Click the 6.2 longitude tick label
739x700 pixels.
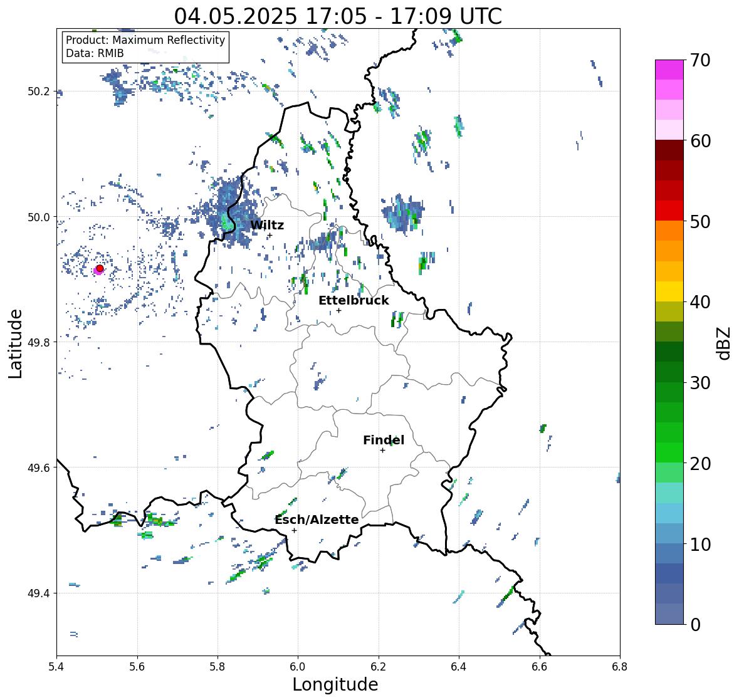[379, 666]
